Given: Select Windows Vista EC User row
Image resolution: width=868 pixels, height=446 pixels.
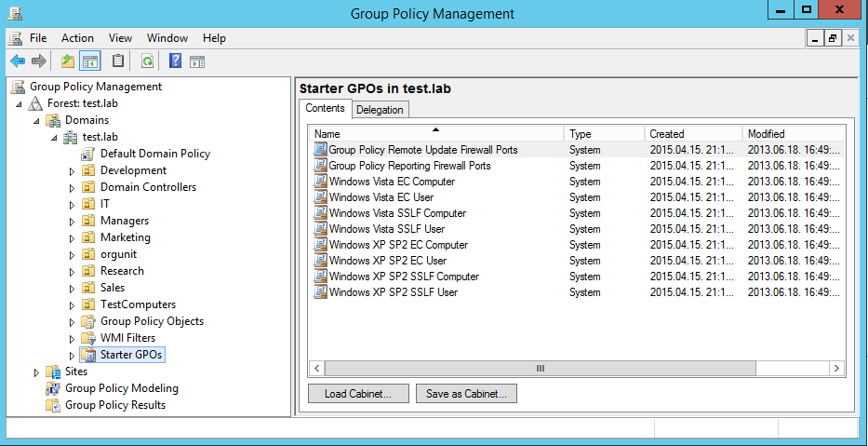Looking at the screenshot, I should click(x=577, y=197).
